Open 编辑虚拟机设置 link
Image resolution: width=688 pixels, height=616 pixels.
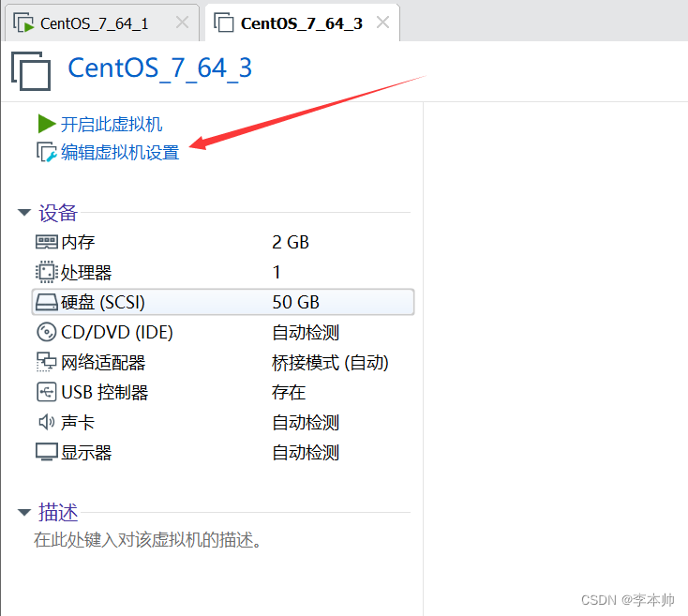click(120, 152)
